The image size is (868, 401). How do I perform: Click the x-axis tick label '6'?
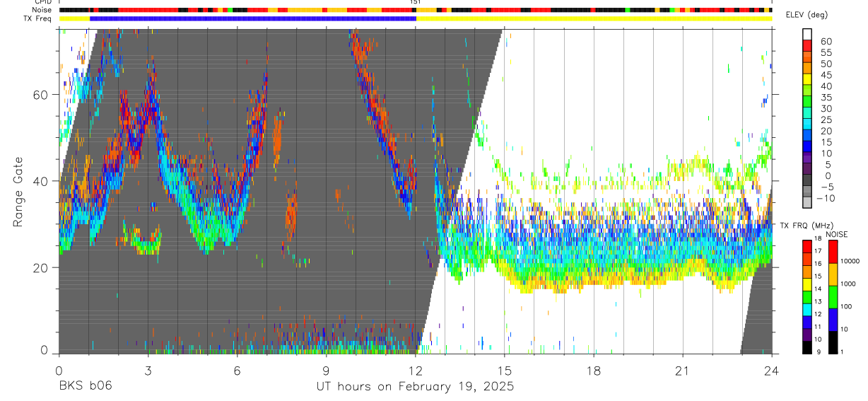tap(237, 370)
